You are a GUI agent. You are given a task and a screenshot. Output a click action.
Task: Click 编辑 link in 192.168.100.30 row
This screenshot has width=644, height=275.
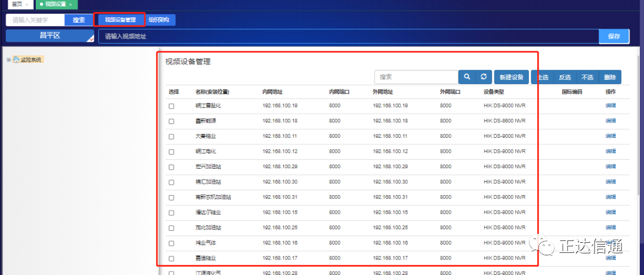coord(611,182)
